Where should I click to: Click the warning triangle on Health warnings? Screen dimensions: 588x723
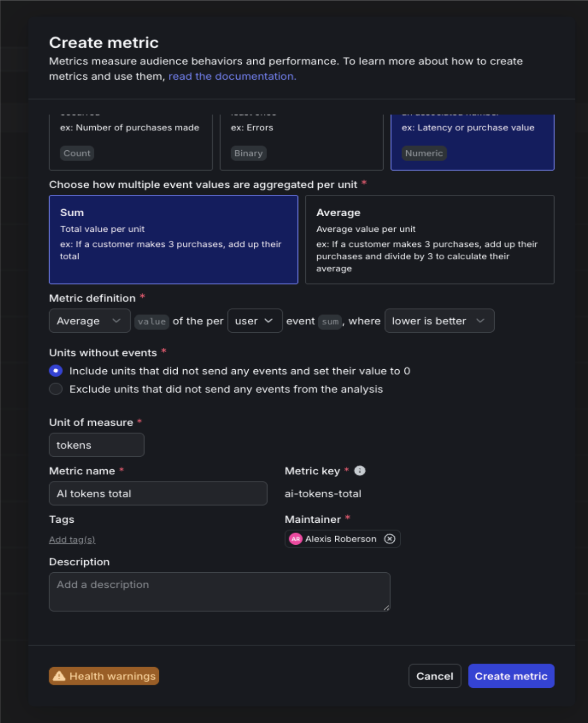[60, 676]
